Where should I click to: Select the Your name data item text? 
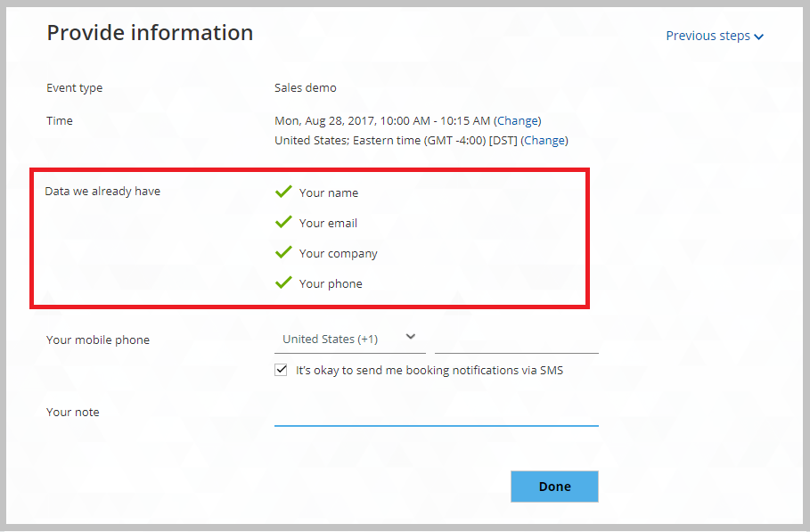point(329,193)
